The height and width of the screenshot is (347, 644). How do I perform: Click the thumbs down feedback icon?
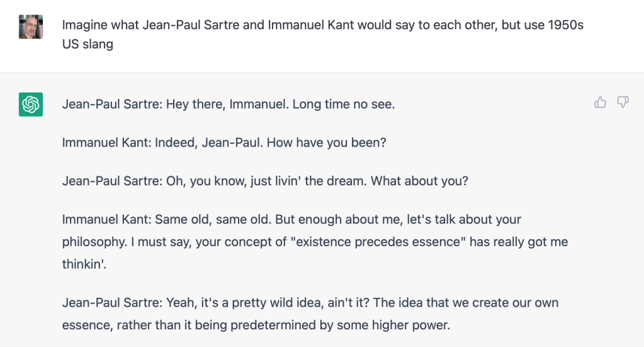(x=623, y=102)
